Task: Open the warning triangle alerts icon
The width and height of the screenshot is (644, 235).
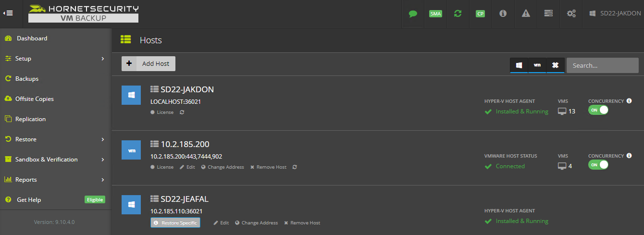Action: (526, 13)
